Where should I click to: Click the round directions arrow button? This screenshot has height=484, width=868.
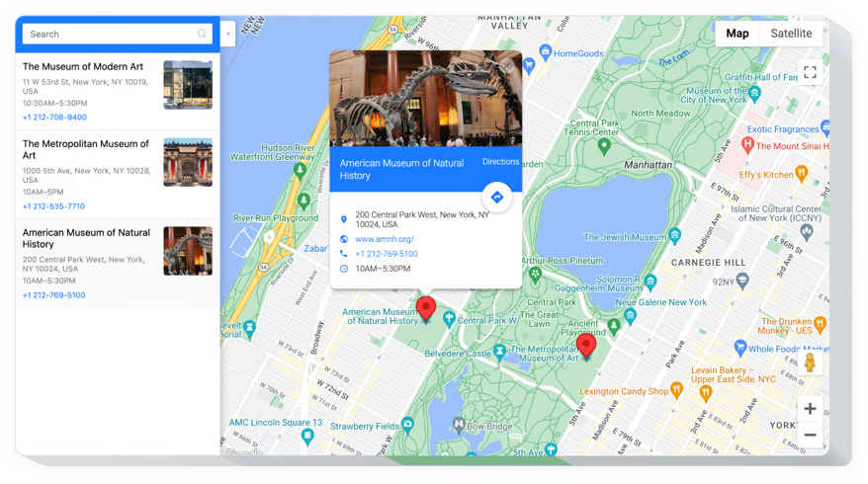click(x=497, y=197)
